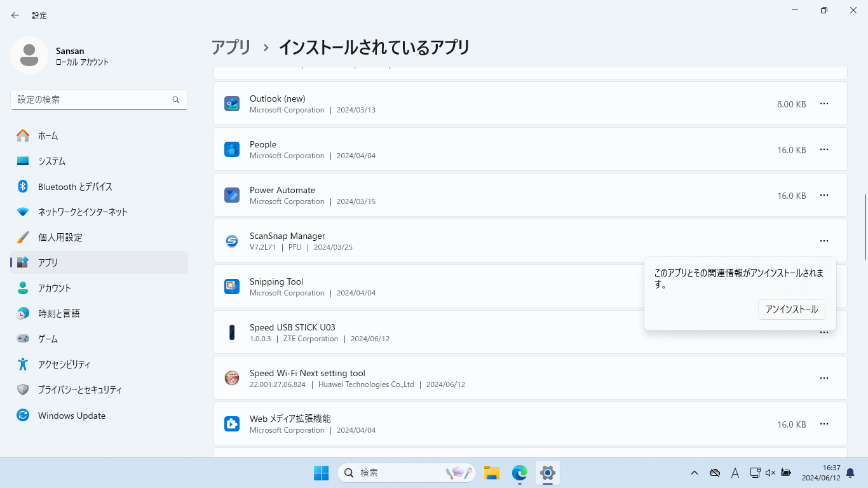The image size is (868, 488).
Task: Open ゲーム settings
Action: 99,339
